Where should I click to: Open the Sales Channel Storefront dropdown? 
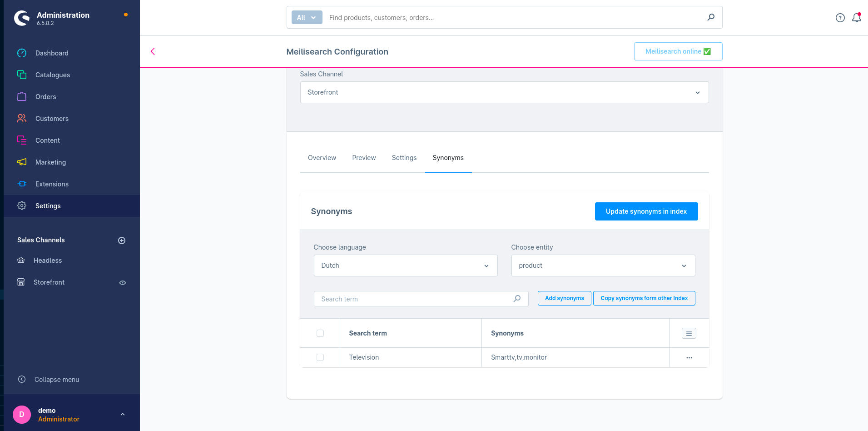[504, 92]
